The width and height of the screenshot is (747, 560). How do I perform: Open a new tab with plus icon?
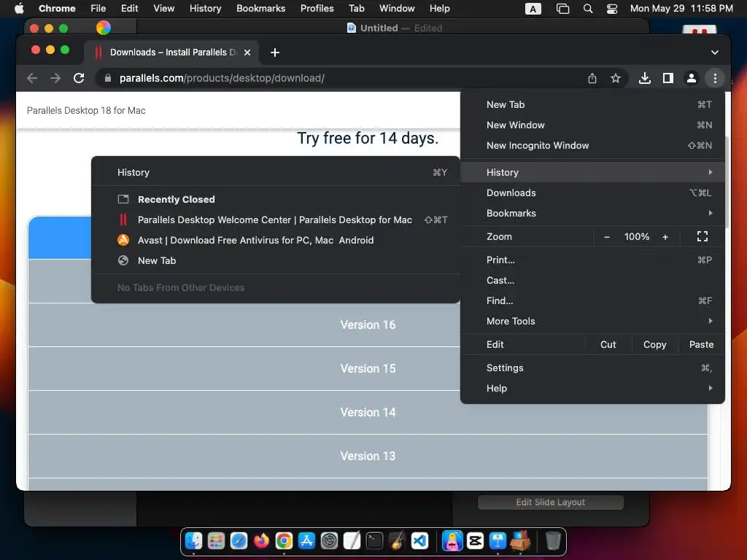click(x=275, y=52)
